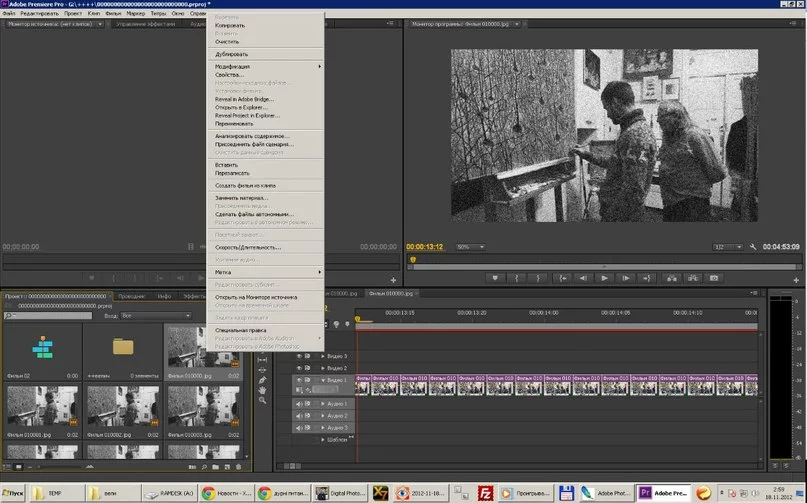The image size is (807, 503).
Task: Mute the Аудио 3 track speaker
Action: tap(299, 428)
